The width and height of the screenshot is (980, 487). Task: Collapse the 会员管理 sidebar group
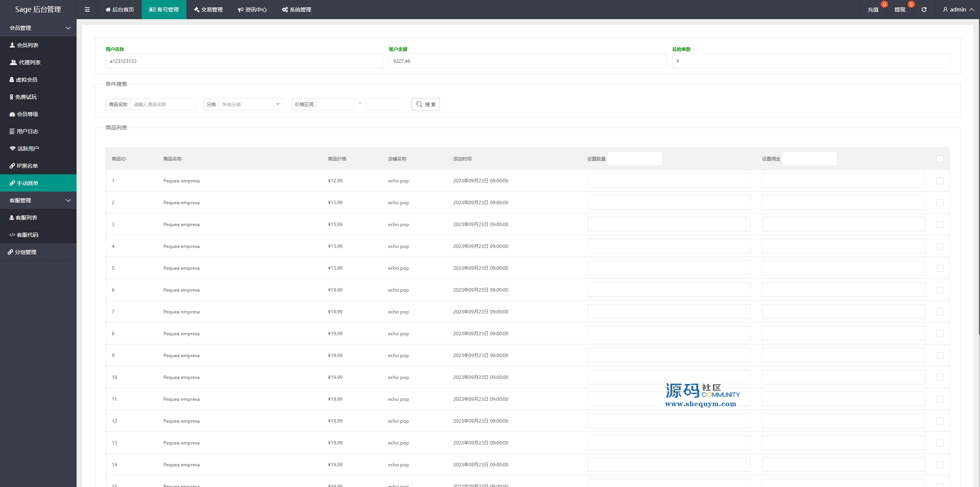click(38, 28)
